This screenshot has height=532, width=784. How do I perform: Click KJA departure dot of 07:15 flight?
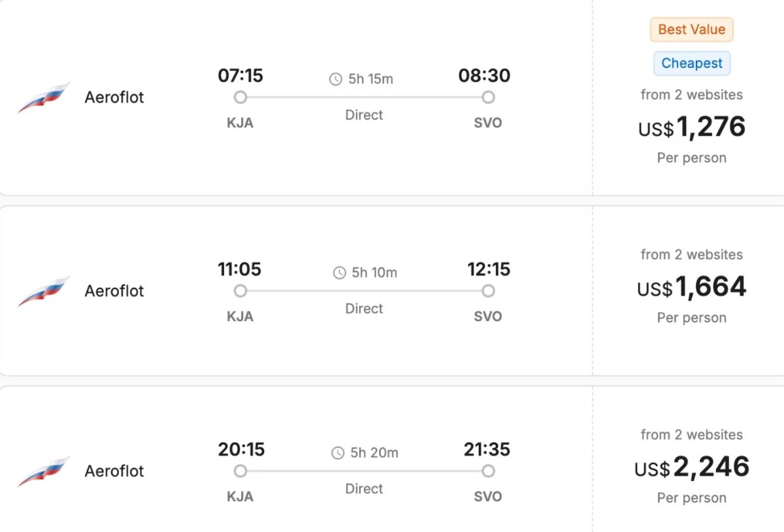(240, 97)
